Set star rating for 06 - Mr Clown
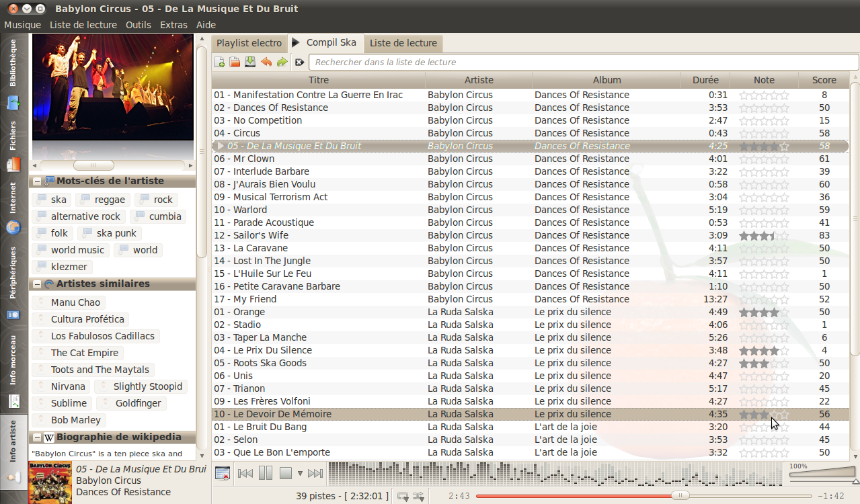Screen dimensions: 860x504 pyautogui.click(x=764, y=159)
